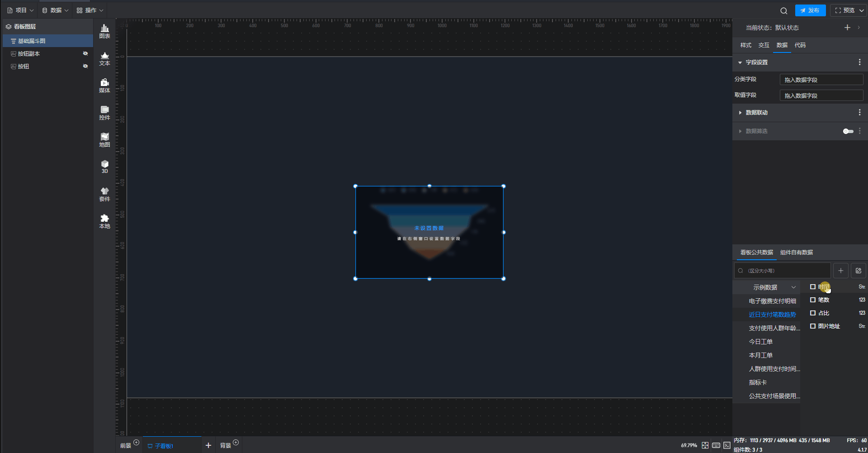Collapse the 示例数据 dataset group
868x453 pixels.
(x=793, y=287)
